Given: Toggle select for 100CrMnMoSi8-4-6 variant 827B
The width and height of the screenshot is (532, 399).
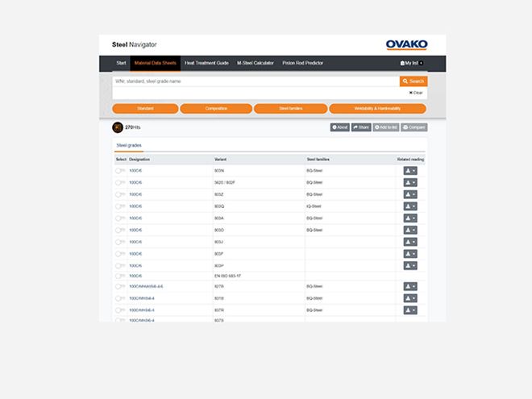Looking at the screenshot, I should pyautogui.click(x=120, y=286).
